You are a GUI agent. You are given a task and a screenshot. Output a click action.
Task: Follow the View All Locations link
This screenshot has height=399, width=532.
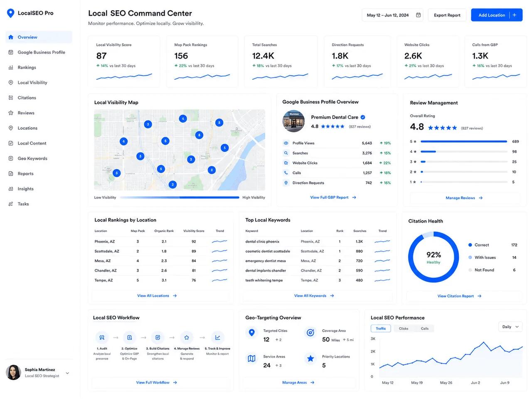pos(157,296)
